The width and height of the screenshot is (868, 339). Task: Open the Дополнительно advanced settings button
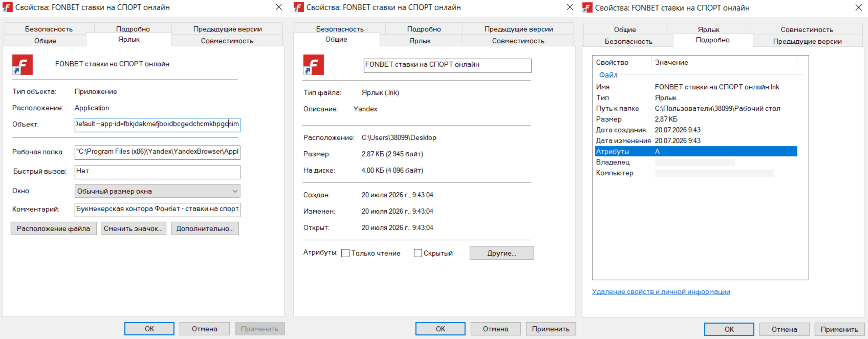point(205,228)
